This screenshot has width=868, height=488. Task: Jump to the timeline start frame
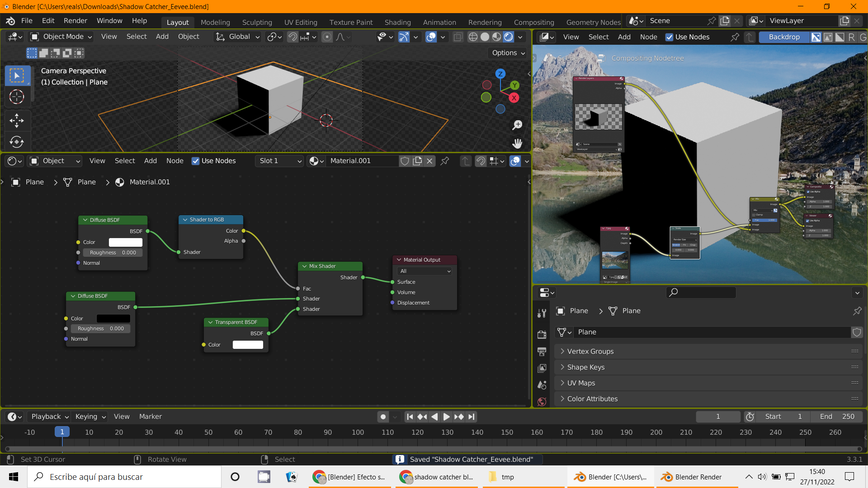tap(410, 417)
